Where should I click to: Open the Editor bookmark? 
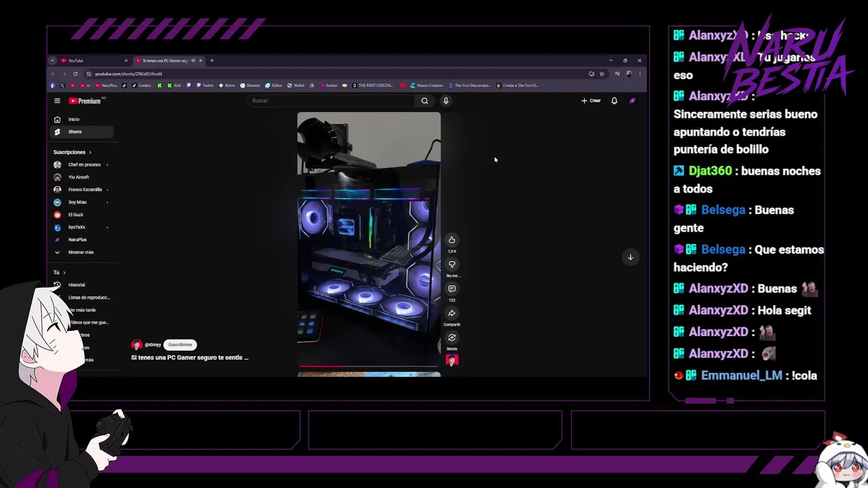click(x=273, y=85)
